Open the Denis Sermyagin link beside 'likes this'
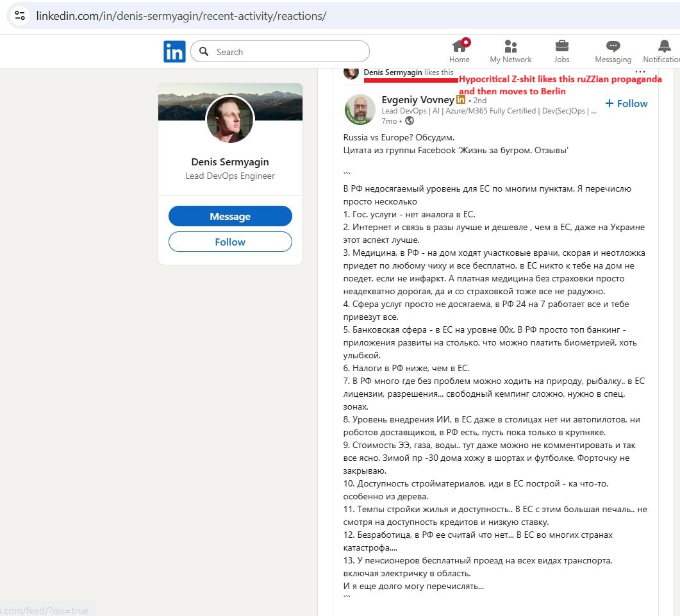The height and width of the screenshot is (616, 680). pos(393,72)
